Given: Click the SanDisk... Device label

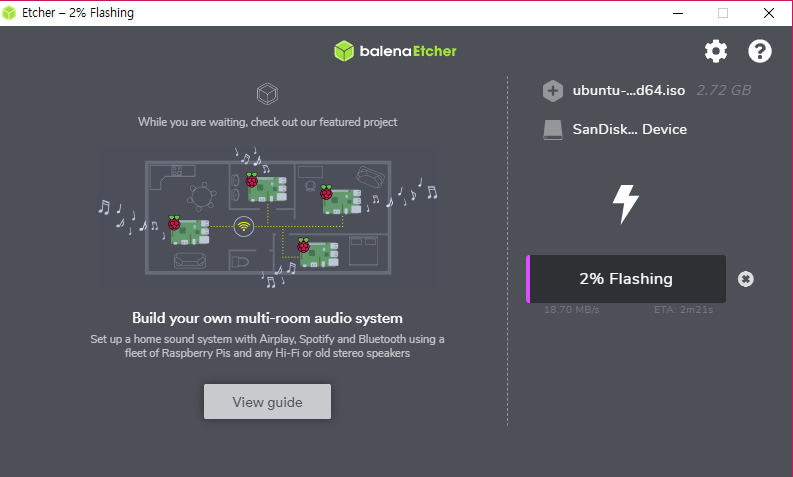Looking at the screenshot, I should click(x=630, y=129).
